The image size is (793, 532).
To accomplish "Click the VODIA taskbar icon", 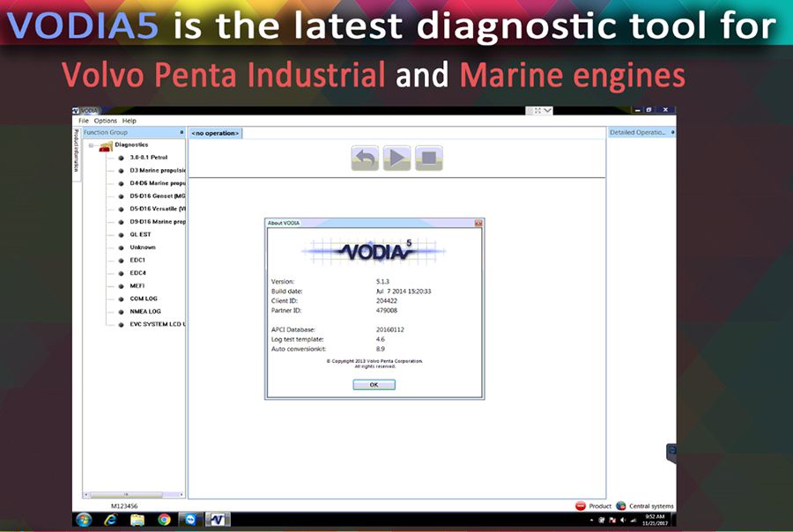I will click(x=218, y=520).
